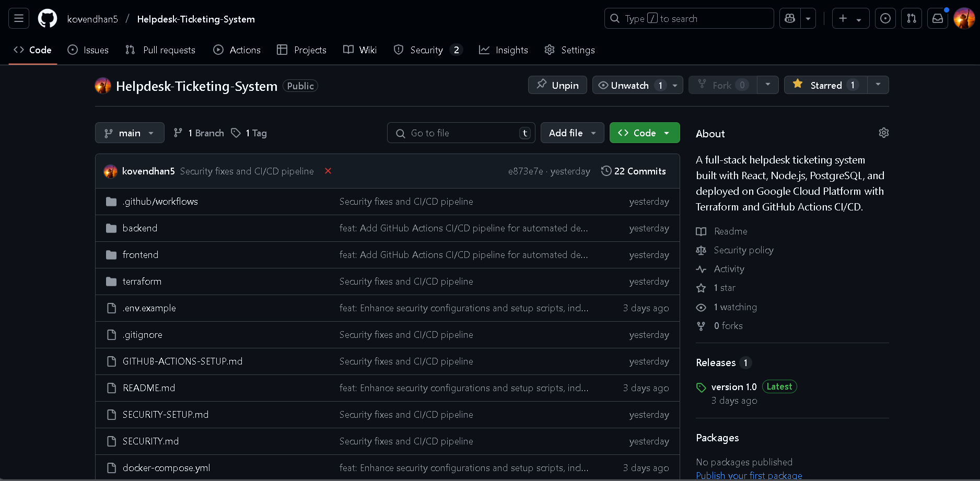Image resolution: width=980 pixels, height=481 pixels.
Task: Open repository title Helpdesk-Ticketing-System link
Action: [x=196, y=86]
